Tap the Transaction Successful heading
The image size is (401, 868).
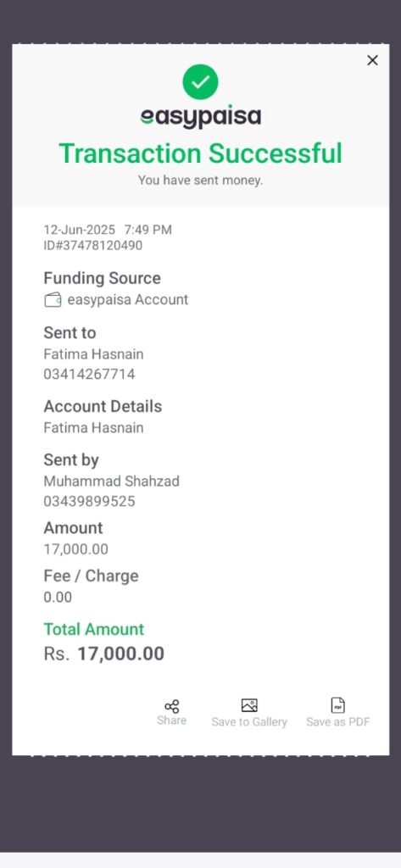coord(200,153)
